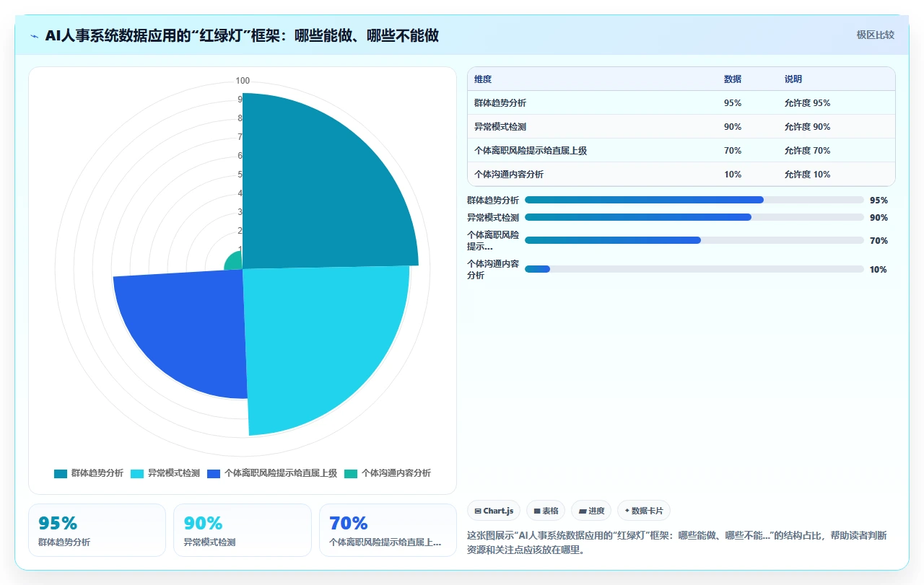Click the lightning icon beside the title
Viewport: 924px width, 585px height.
[x=35, y=36]
